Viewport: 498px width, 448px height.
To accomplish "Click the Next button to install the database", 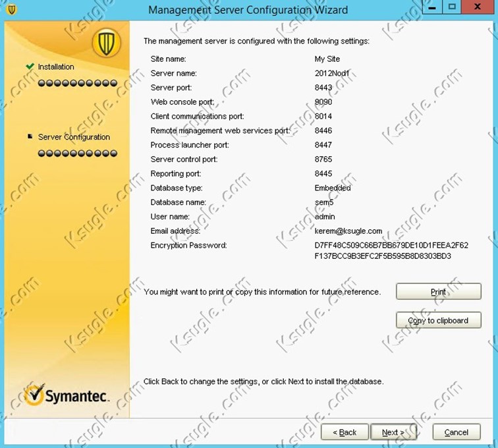I will coord(393,432).
